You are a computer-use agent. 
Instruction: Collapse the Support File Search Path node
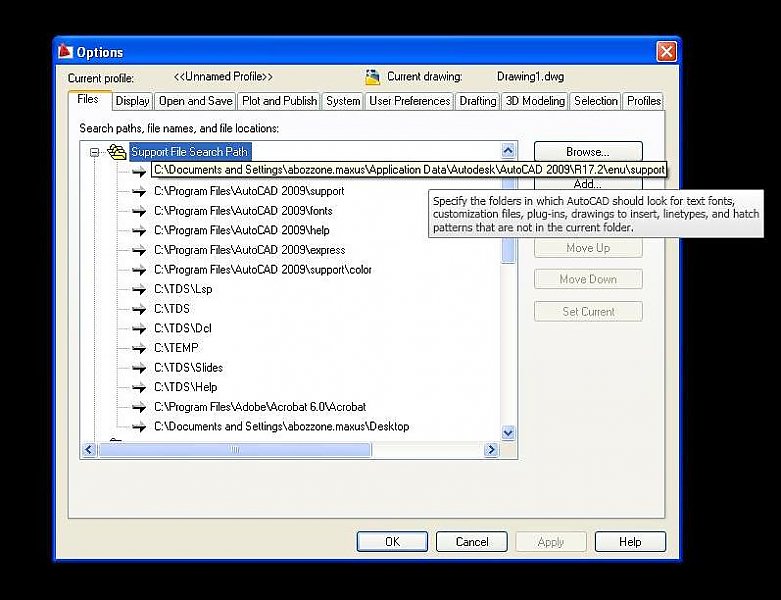coord(94,152)
